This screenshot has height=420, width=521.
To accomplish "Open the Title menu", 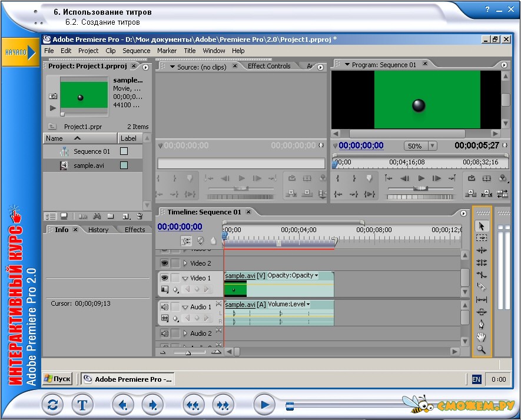I will tap(190, 51).
